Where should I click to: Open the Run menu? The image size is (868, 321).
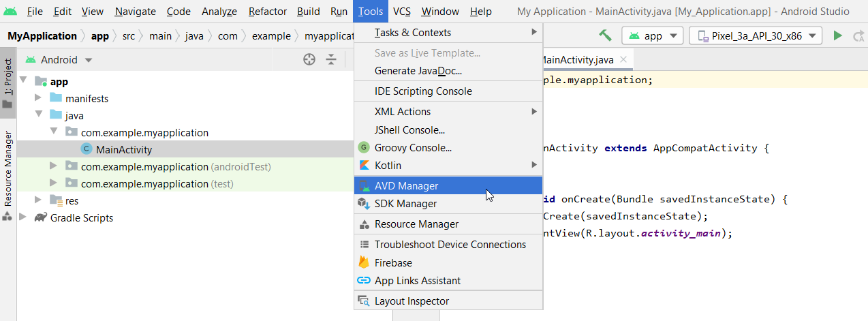tap(339, 12)
